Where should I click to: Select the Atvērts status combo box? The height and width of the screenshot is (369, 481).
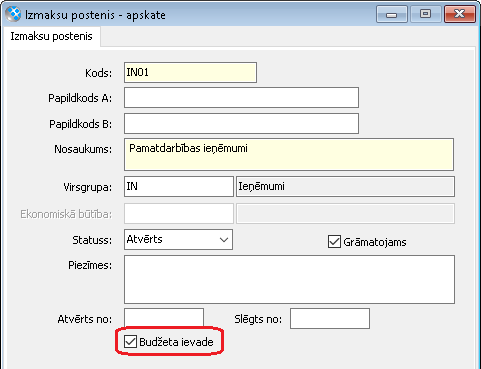[178, 239]
